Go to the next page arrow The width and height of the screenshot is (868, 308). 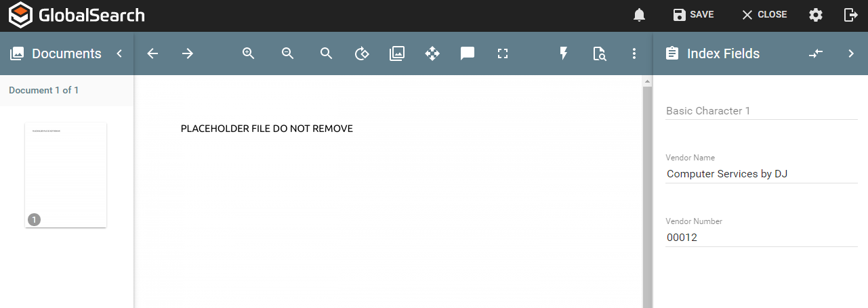coord(188,53)
